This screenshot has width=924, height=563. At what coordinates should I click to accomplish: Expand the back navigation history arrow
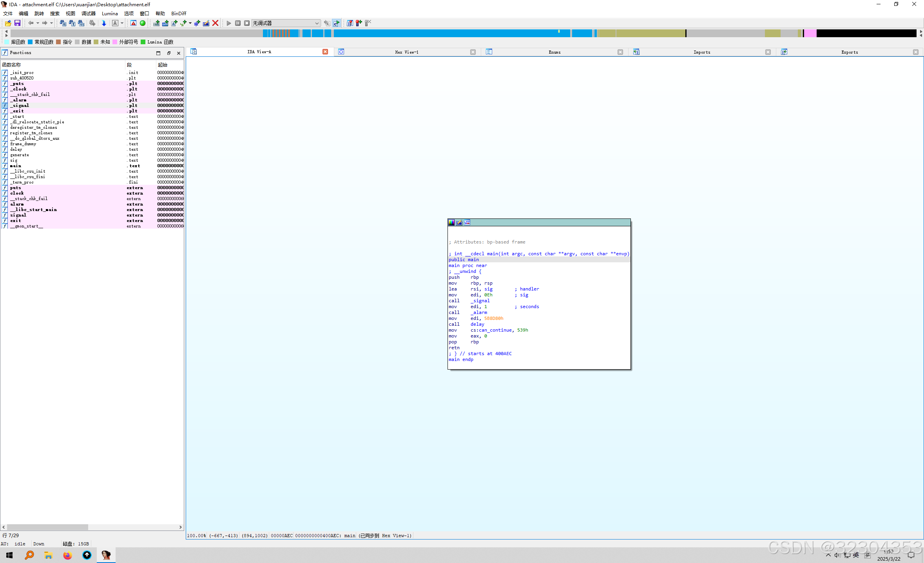[x=38, y=23]
